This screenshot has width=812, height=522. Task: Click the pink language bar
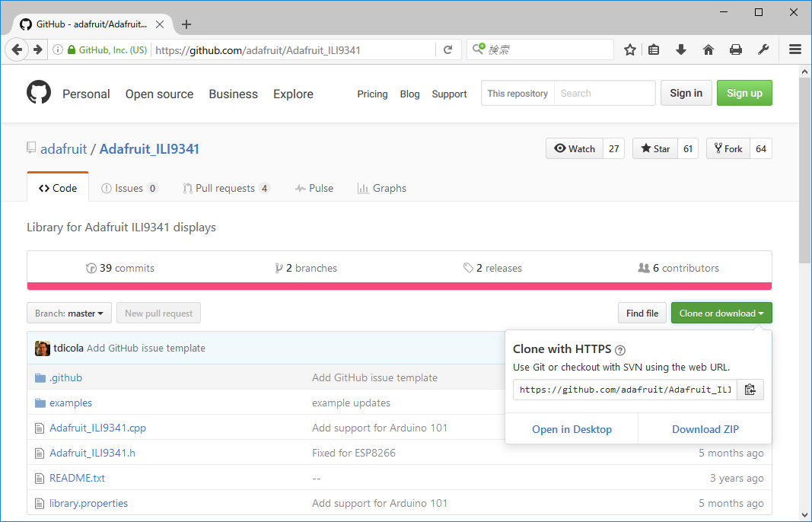pos(400,286)
